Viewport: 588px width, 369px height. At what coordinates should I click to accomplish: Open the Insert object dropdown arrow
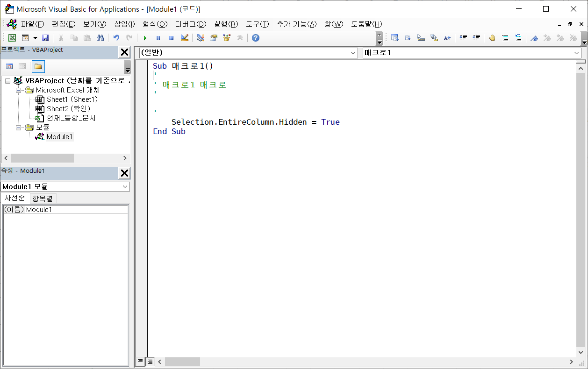35,38
